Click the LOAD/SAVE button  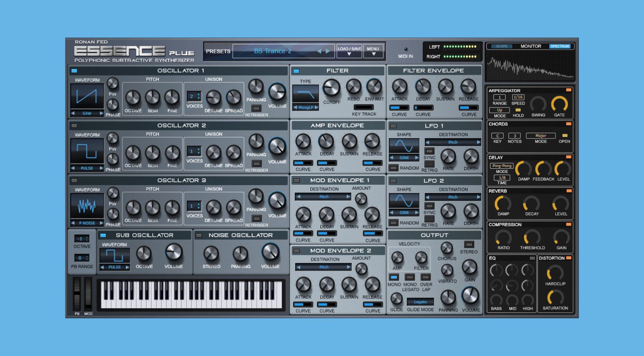coord(349,51)
